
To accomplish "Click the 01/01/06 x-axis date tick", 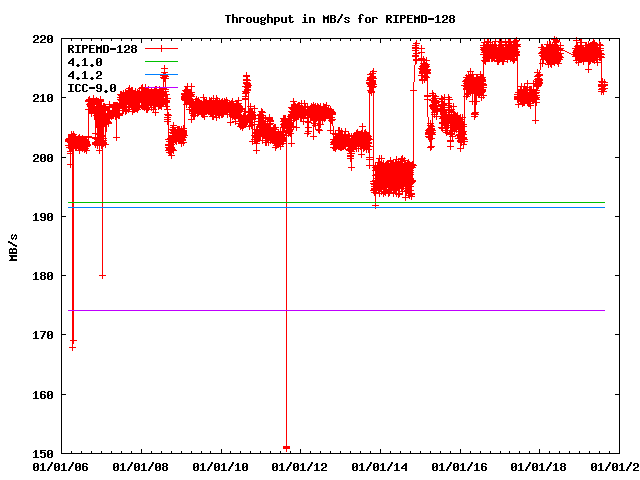I will tap(62, 466).
